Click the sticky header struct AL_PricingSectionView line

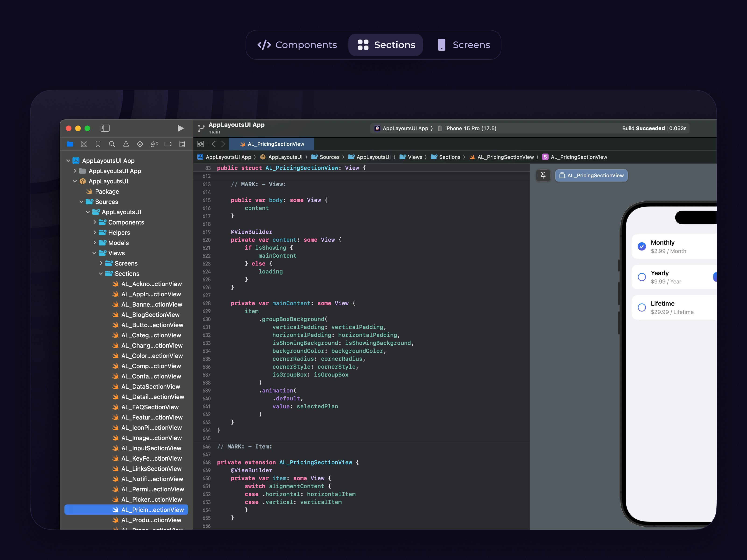[361, 168]
